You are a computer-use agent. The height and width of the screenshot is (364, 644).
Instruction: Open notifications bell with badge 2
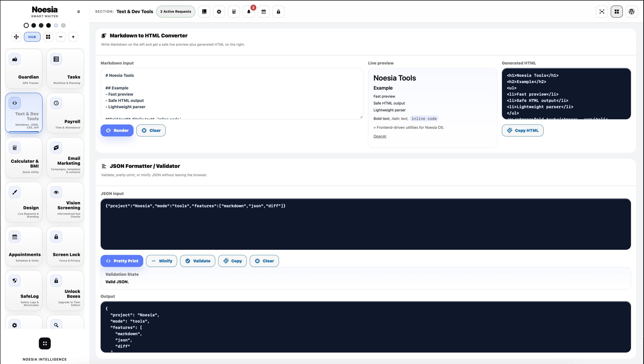point(249,12)
